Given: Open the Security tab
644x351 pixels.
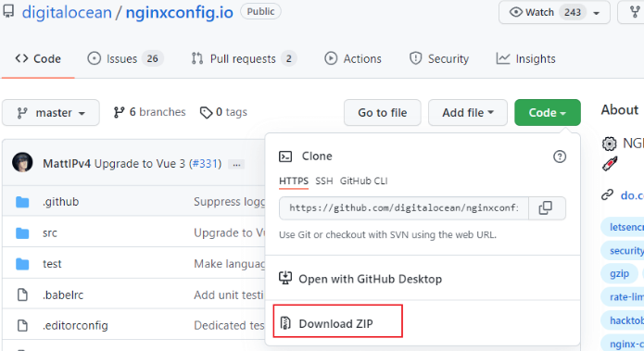Looking at the screenshot, I should (x=439, y=58).
